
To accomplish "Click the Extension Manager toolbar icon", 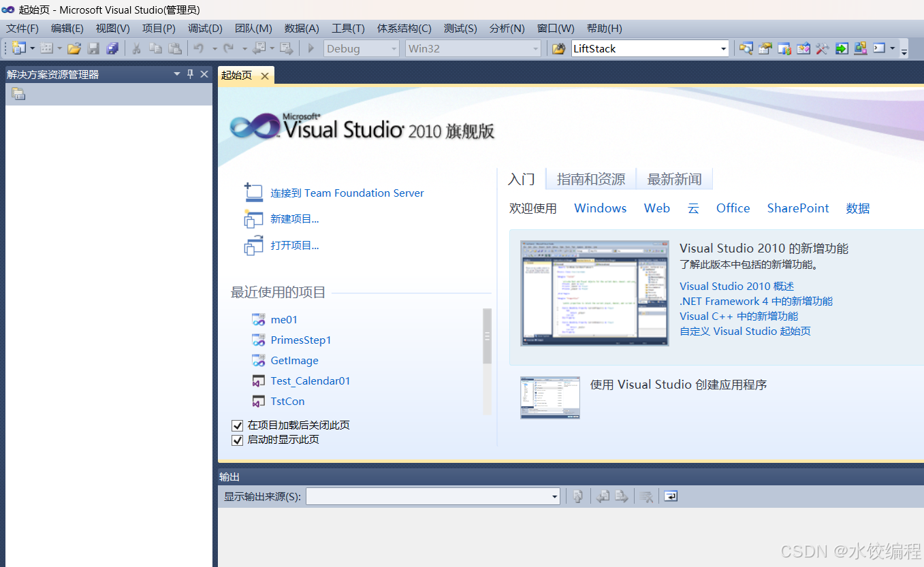I will 861,48.
